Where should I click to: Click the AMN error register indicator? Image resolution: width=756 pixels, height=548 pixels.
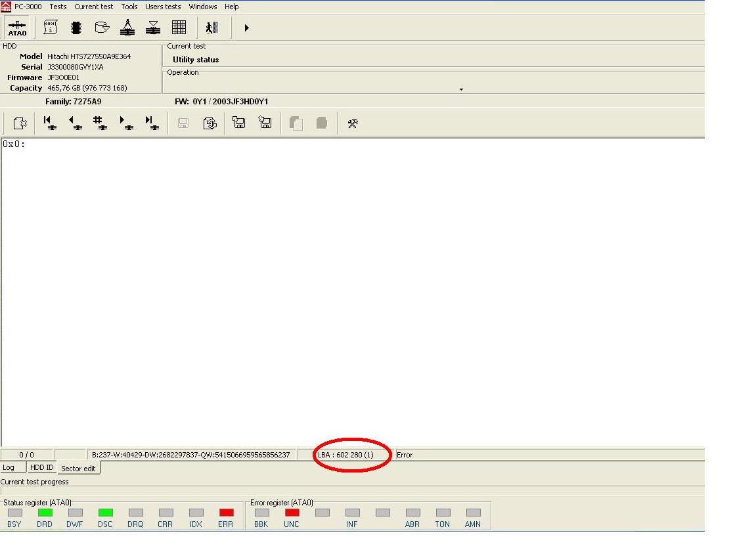473,513
